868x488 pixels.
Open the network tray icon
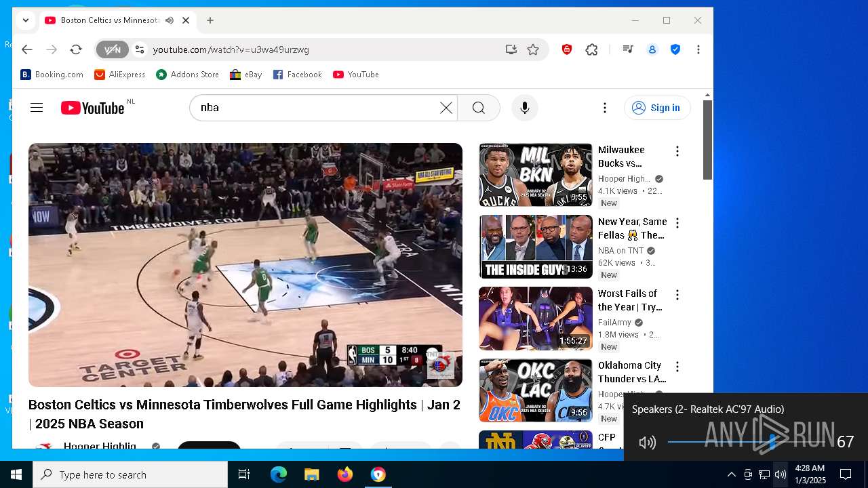pyautogui.click(x=764, y=474)
